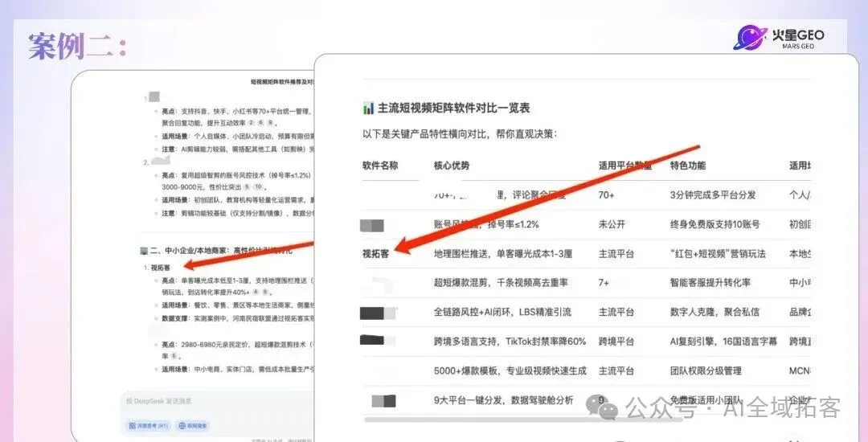Open citation badge 9 after 提升互动效率
The width and height of the screenshot is (868, 442).
click(269, 122)
